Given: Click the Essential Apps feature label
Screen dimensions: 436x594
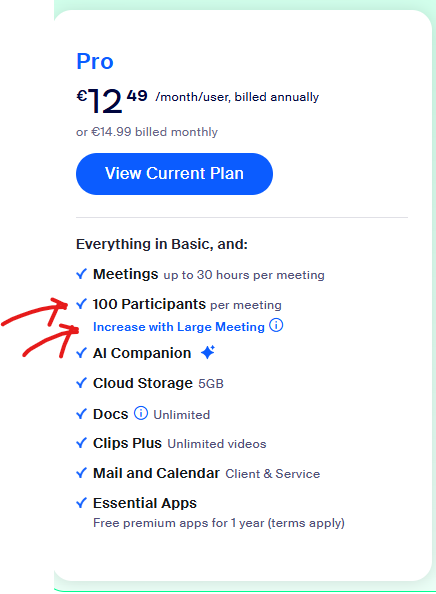Looking at the screenshot, I should click(x=145, y=503).
